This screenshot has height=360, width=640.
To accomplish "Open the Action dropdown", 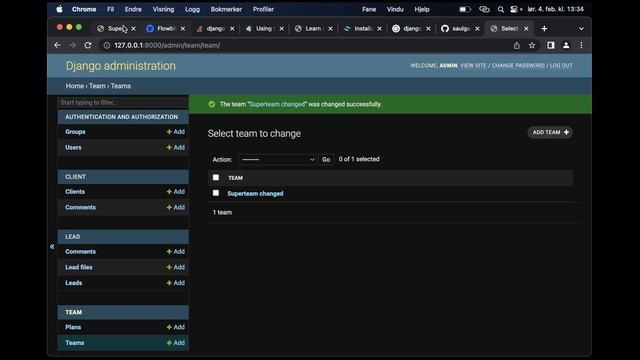I will click(277, 159).
